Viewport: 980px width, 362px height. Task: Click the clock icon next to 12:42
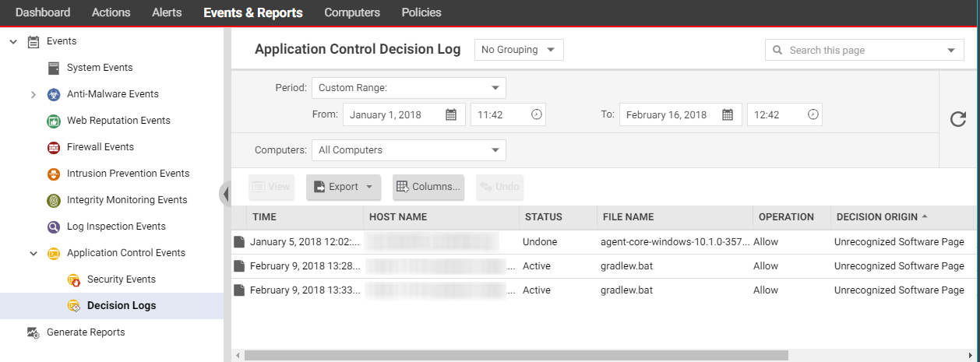(813, 114)
